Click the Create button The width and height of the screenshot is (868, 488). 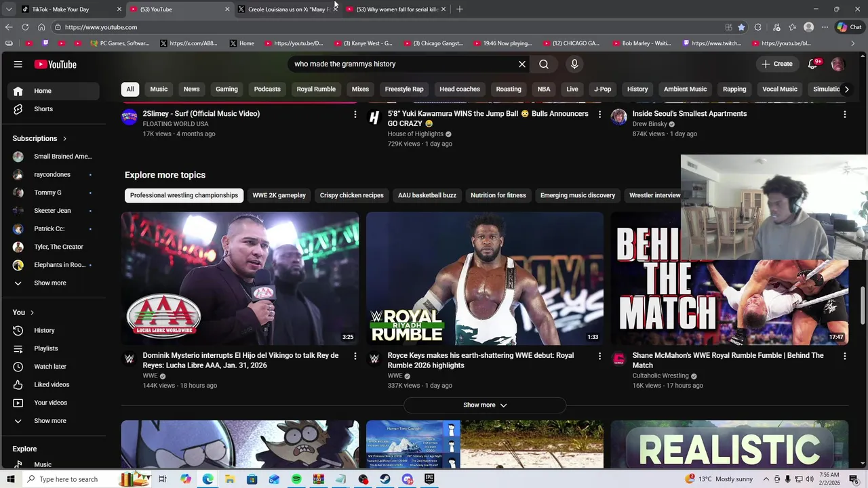pyautogui.click(x=776, y=64)
